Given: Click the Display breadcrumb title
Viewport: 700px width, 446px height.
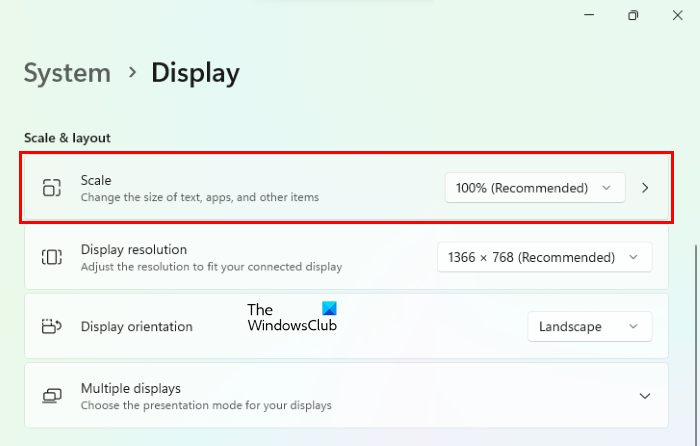Looking at the screenshot, I should coord(195,73).
